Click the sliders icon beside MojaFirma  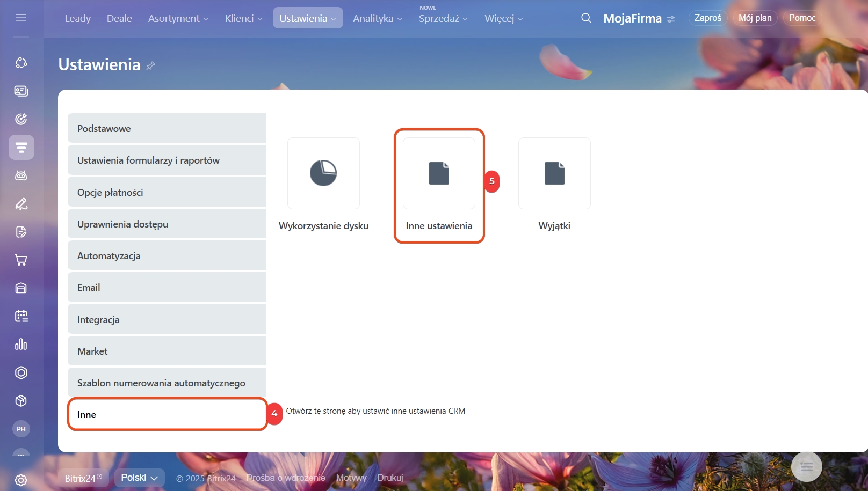click(671, 19)
